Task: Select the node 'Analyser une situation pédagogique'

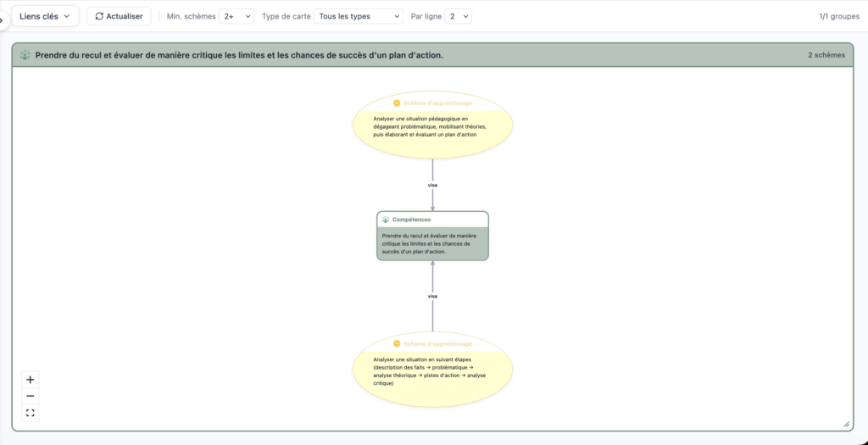Action: (433, 125)
